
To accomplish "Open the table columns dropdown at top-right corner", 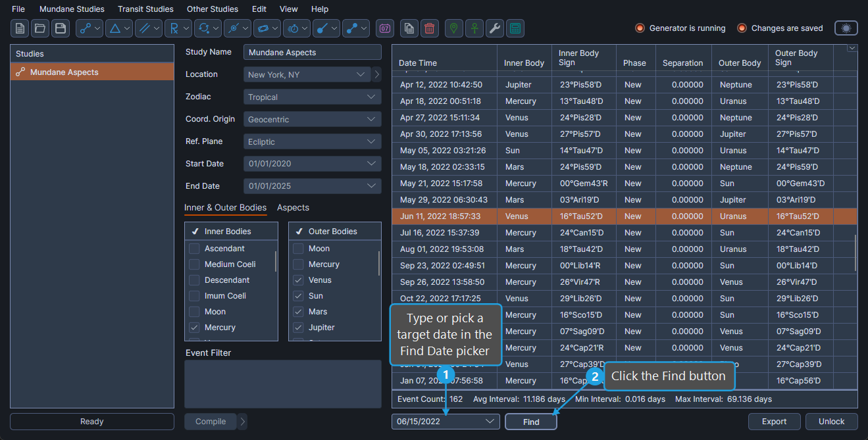I will click(852, 48).
